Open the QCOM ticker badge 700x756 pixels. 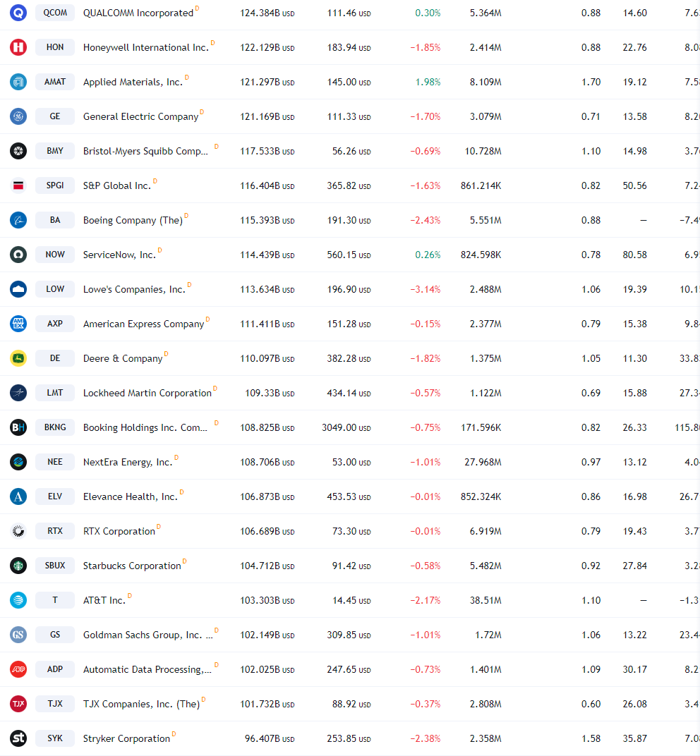tap(55, 13)
